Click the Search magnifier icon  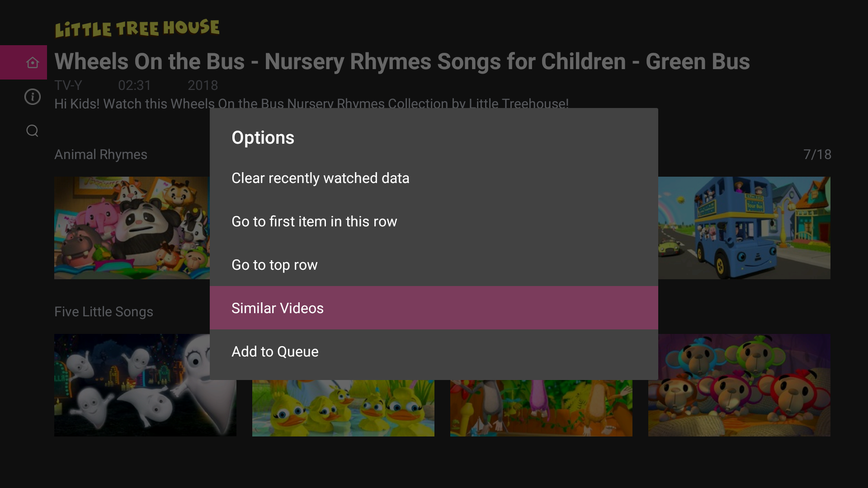click(32, 131)
